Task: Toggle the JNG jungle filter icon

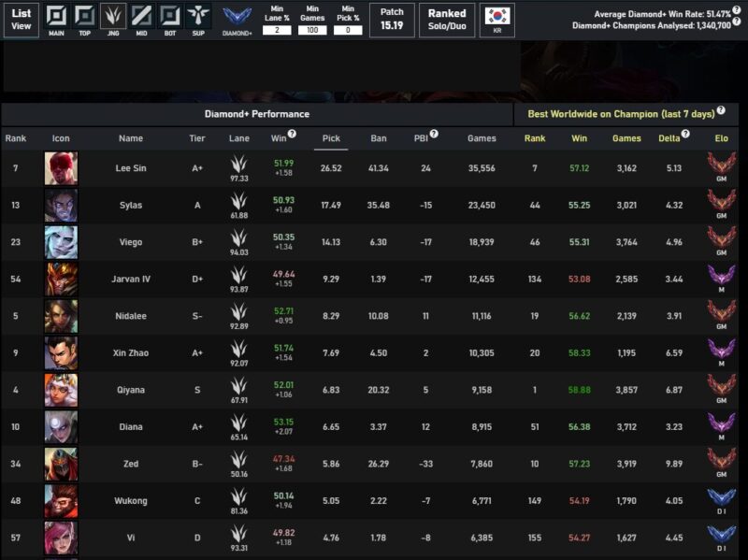Action: coord(113,17)
